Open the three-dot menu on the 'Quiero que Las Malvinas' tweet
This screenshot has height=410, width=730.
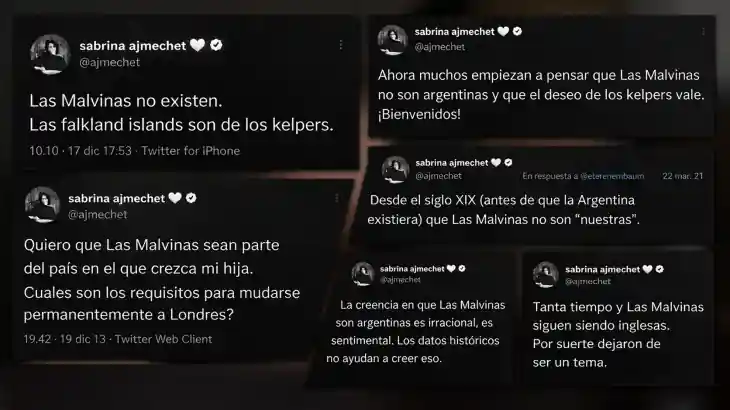click(x=336, y=199)
